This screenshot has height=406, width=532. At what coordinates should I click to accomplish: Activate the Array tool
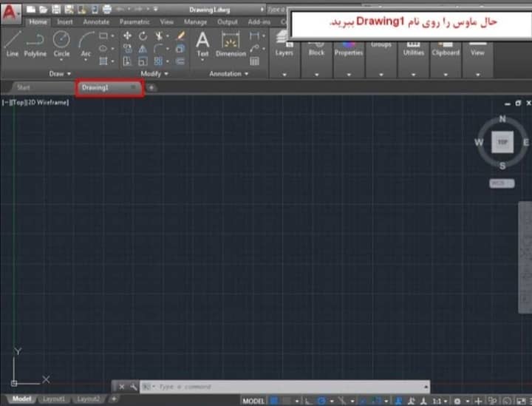click(x=158, y=61)
